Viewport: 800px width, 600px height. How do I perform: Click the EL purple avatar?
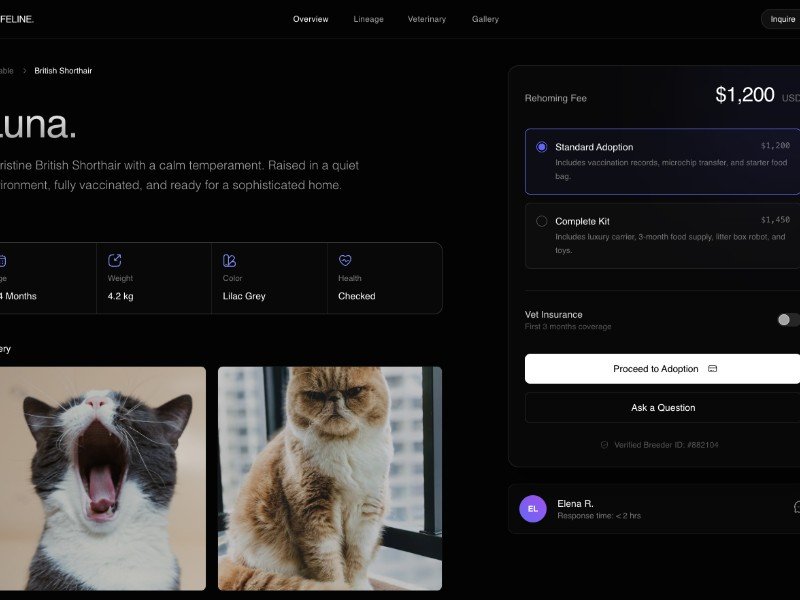coord(533,508)
